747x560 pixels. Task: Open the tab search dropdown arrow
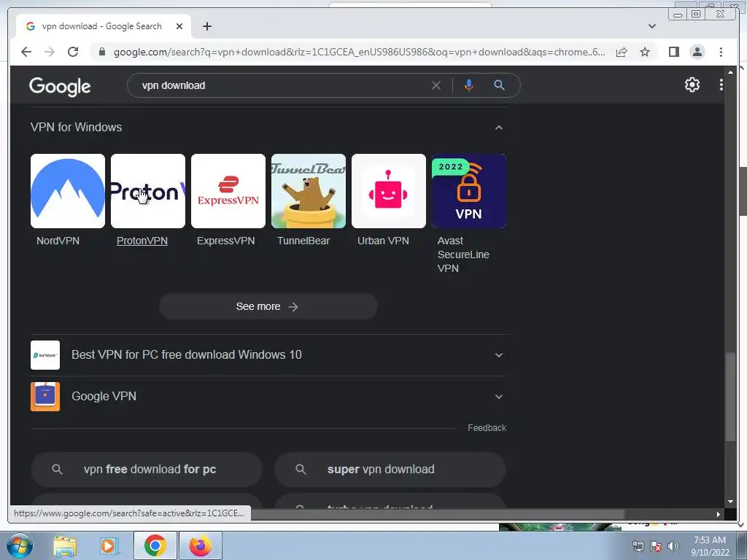point(651,26)
